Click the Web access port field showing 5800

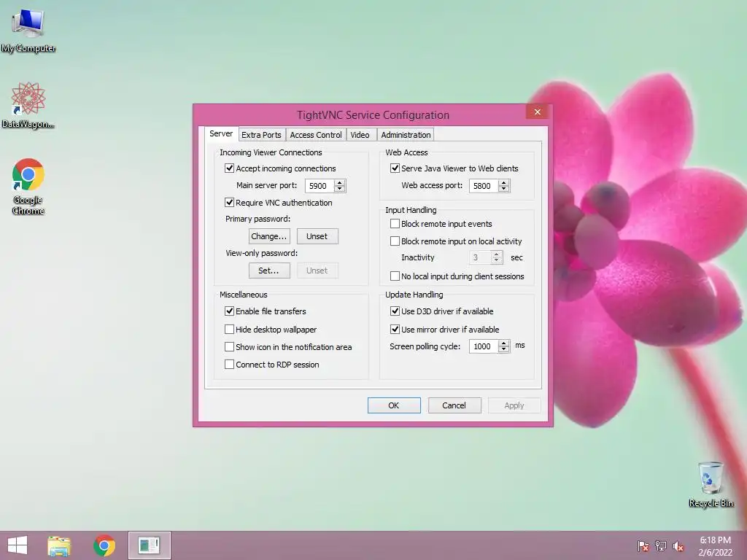(484, 186)
